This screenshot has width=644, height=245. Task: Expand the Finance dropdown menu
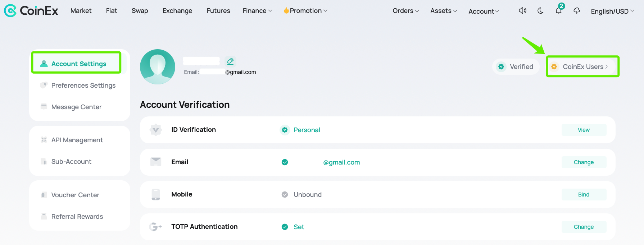pyautogui.click(x=257, y=11)
